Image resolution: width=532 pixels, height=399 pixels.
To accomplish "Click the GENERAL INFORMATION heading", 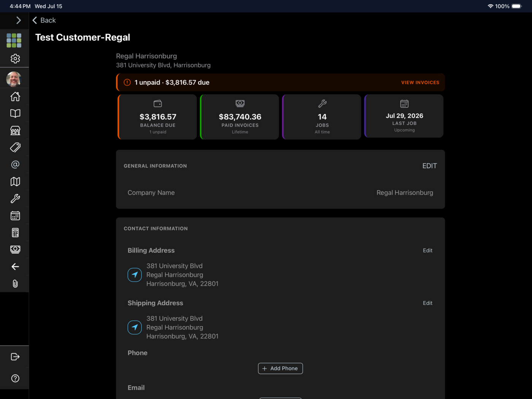I will [155, 166].
